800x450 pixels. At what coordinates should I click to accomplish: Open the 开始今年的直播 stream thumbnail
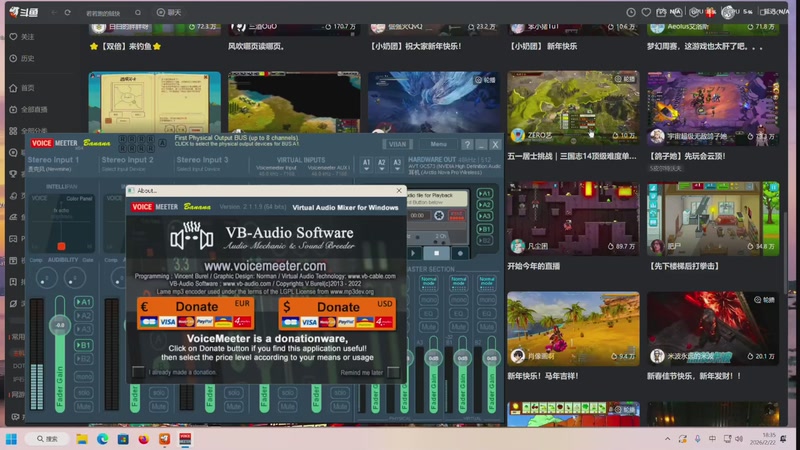coord(573,218)
